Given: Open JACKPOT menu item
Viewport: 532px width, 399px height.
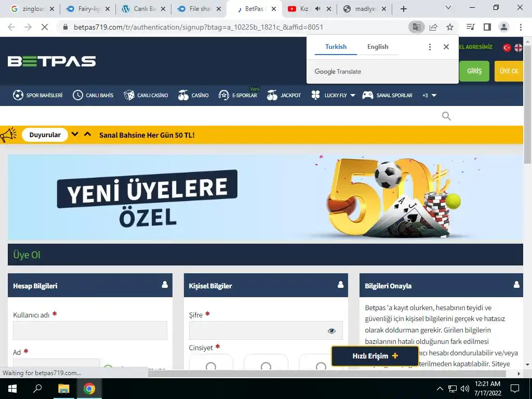Looking at the screenshot, I should (x=284, y=96).
